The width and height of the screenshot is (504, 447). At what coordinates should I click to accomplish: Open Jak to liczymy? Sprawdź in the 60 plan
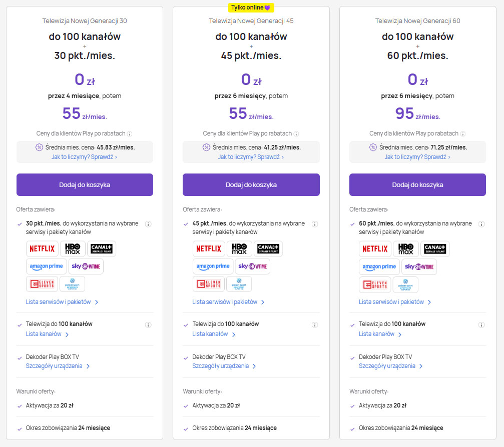(x=417, y=157)
